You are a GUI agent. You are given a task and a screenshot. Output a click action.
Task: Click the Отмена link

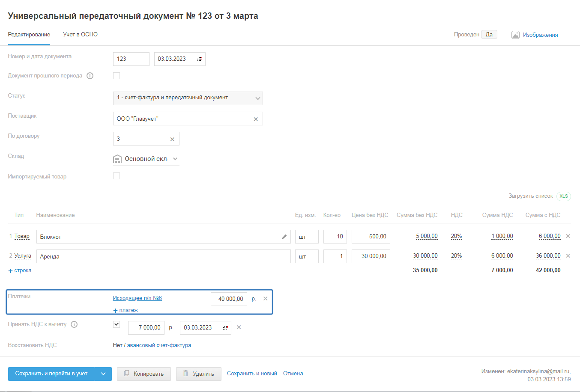point(293,374)
